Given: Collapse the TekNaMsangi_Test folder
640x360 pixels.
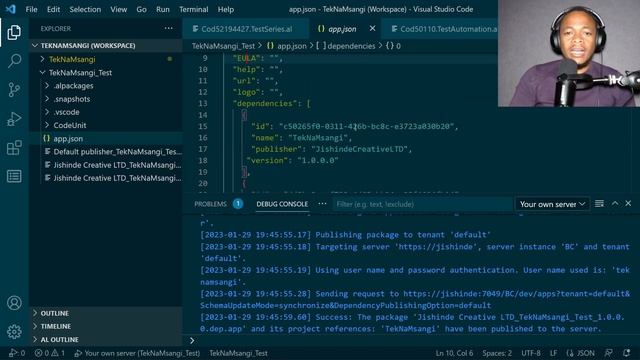Looking at the screenshot, I should (x=106, y=73).
